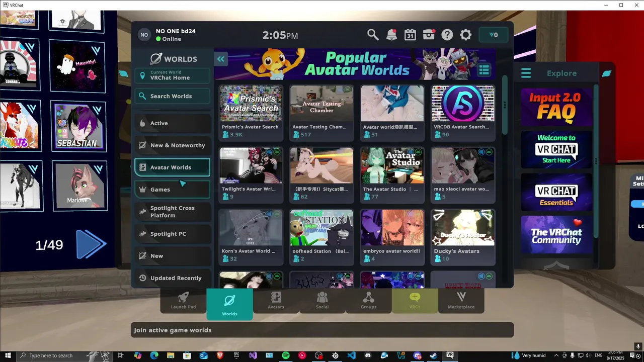Open the Welcome to VRChat Start Here tile
Viewport: 644px width, 362px height.
556,149
